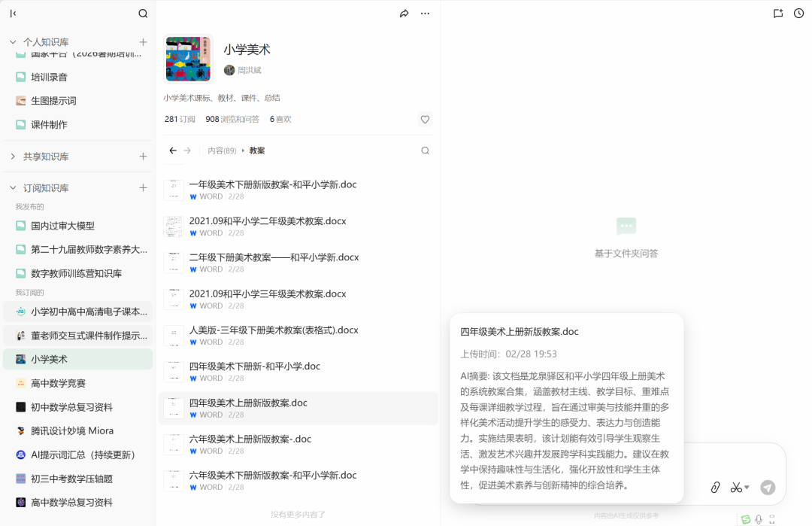
Task: Expand the 共享知识库 section
Action: [13, 156]
